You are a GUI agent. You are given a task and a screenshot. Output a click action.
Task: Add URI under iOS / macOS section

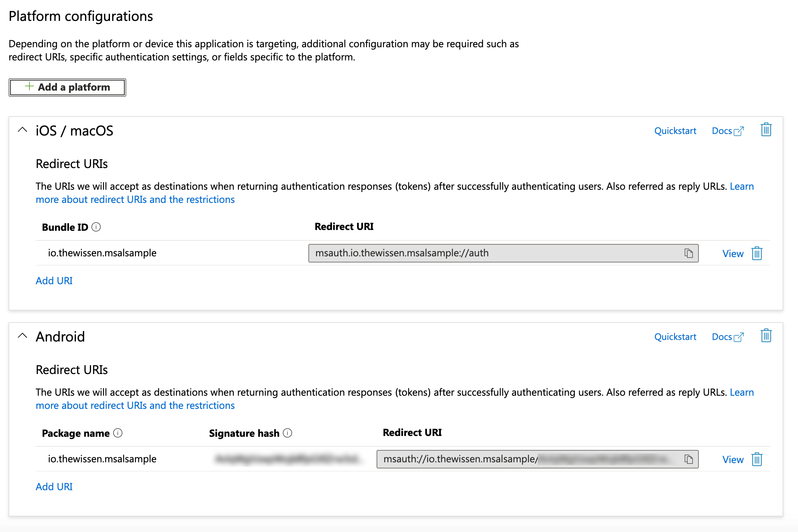[x=54, y=280]
